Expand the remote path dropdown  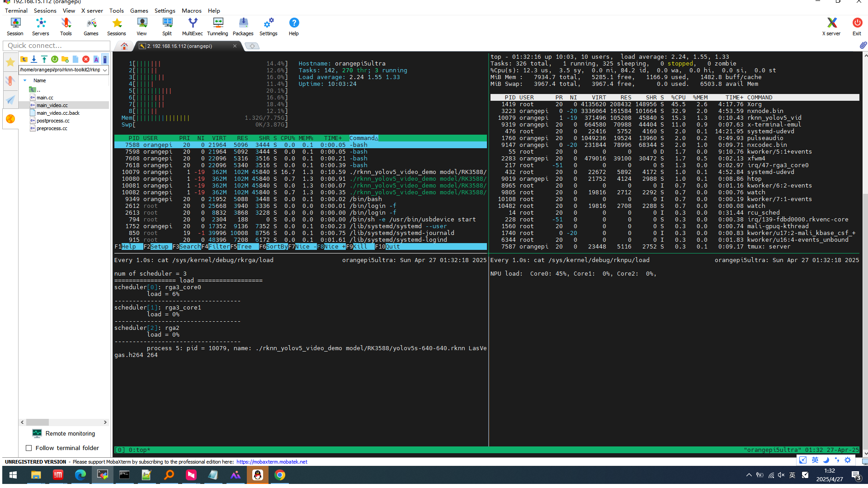click(x=105, y=70)
